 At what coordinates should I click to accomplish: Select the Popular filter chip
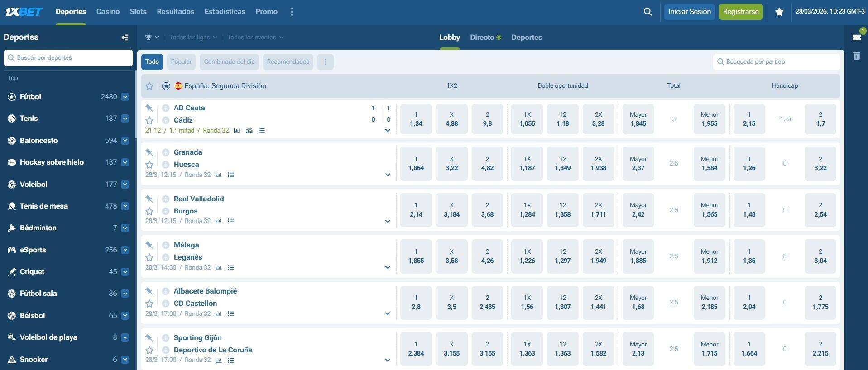(181, 62)
